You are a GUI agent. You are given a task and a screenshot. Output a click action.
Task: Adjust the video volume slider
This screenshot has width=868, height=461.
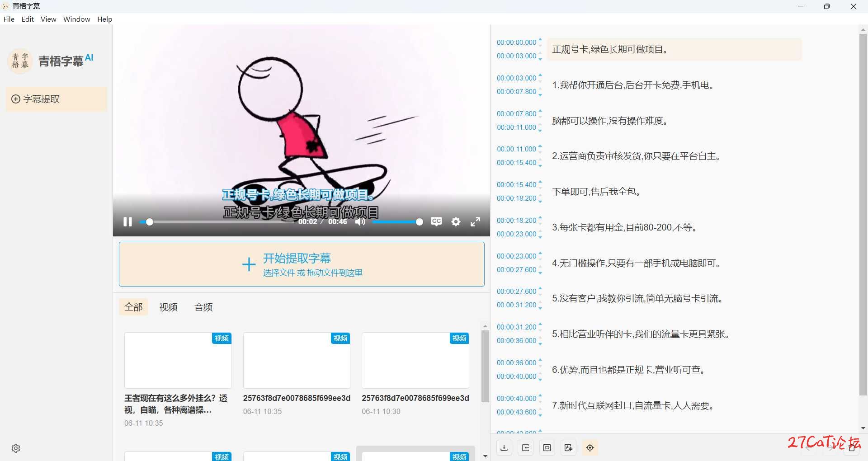(397, 222)
